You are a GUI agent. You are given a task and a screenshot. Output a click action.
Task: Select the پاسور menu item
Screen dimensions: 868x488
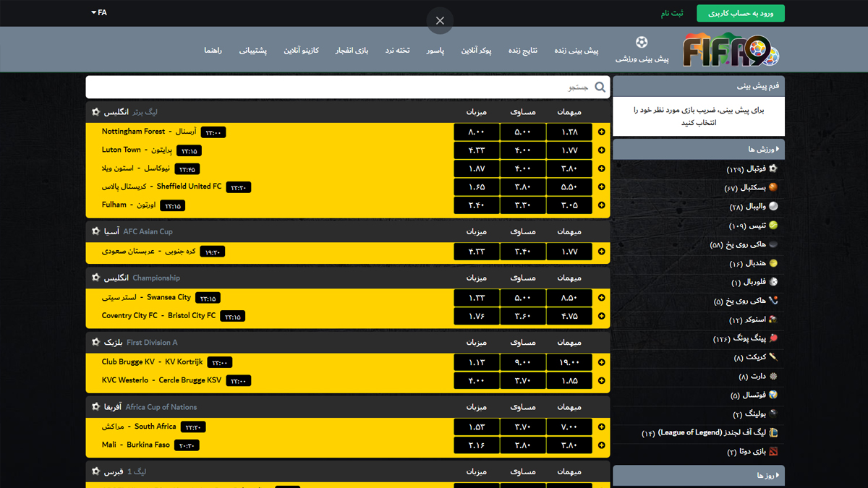tap(435, 51)
